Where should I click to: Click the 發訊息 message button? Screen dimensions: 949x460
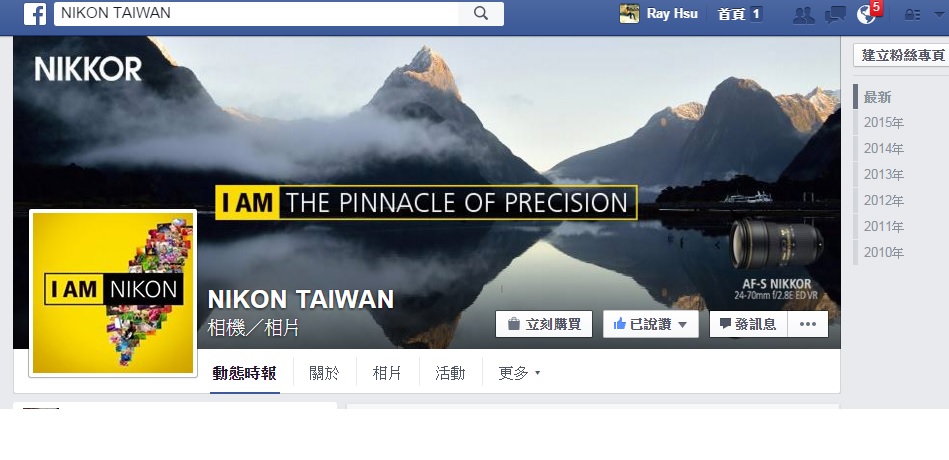[x=748, y=324]
